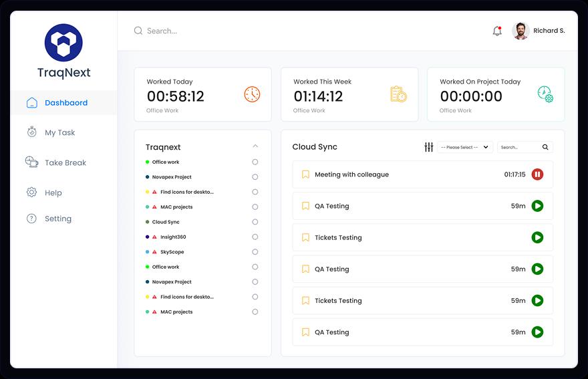Image resolution: width=588 pixels, height=379 pixels.
Task: Open the Please Select dropdown
Action: click(465, 147)
